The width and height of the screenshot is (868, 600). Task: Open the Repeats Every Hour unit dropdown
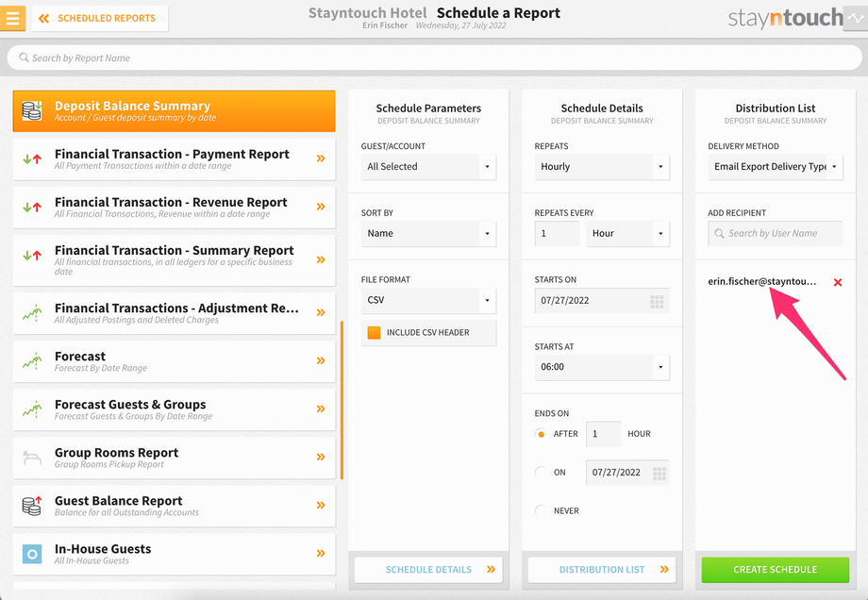[x=627, y=234]
